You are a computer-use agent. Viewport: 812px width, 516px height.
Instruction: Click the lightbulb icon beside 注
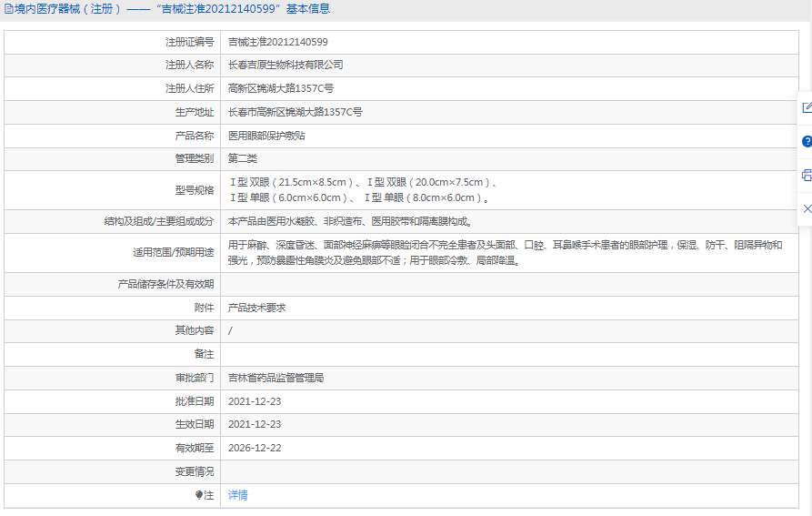point(199,495)
